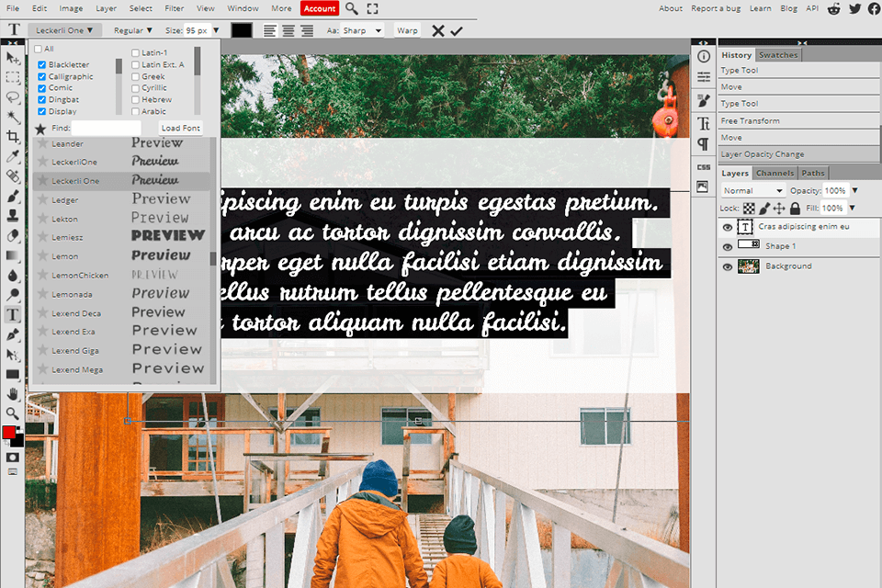
Task: Open the Normal blend mode dropdown
Action: pos(752,190)
